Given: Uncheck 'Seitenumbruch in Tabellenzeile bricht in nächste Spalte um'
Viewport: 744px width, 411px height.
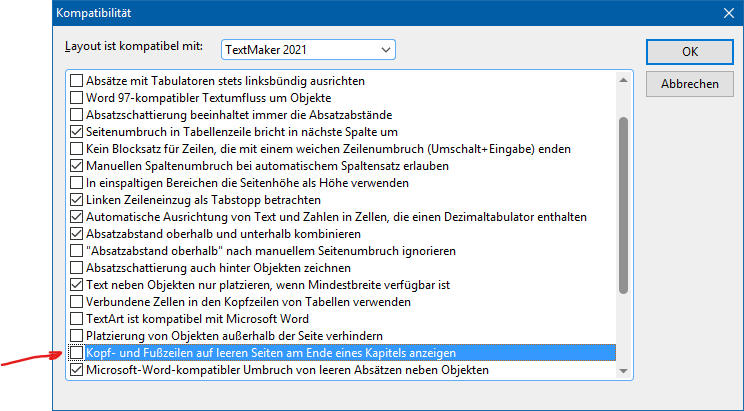Looking at the screenshot, I should pos(76,131).
